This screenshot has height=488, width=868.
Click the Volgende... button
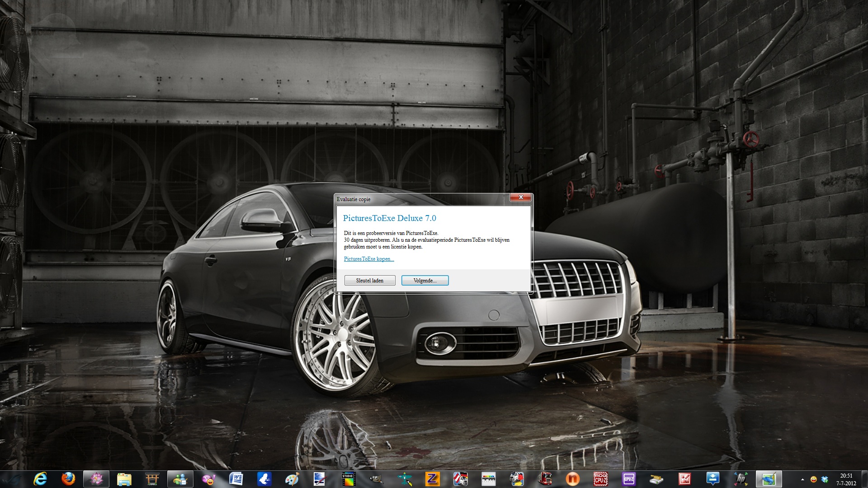425,281
